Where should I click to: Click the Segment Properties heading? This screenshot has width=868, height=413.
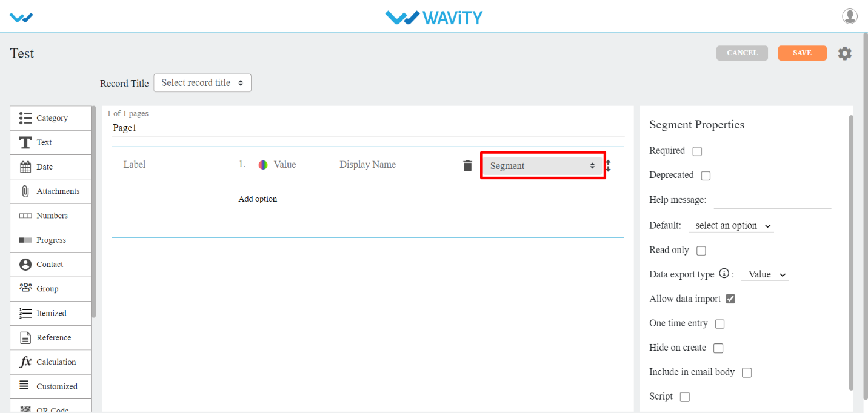(697, 125)
